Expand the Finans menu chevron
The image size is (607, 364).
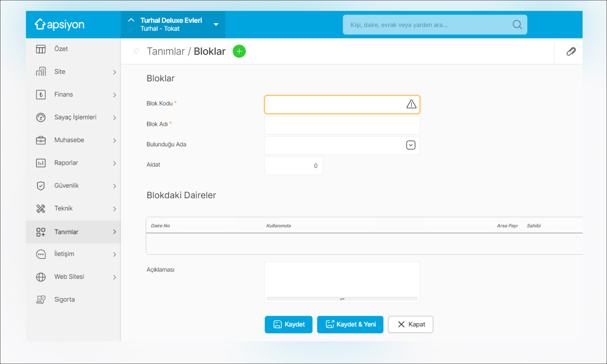(x=114, y=95)
